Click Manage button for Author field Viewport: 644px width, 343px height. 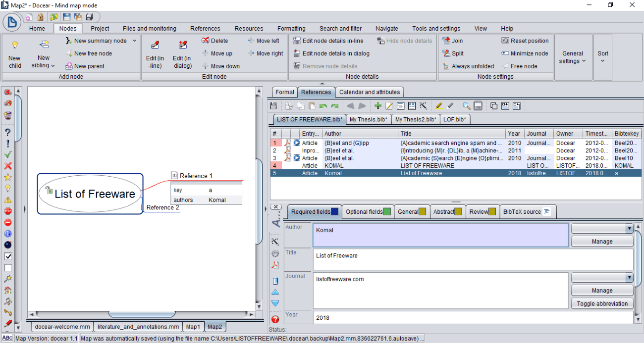[x=602, y=242]
